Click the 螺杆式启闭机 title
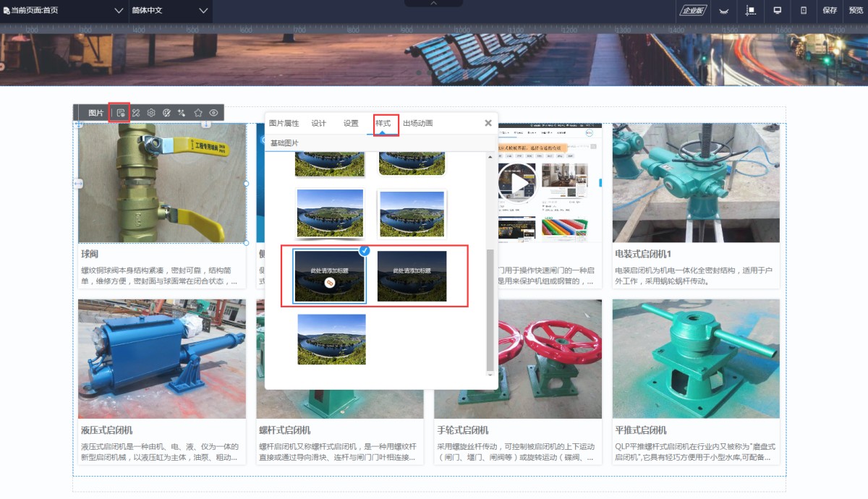Viewport: 868px width, 499px height. pos(285,430)
